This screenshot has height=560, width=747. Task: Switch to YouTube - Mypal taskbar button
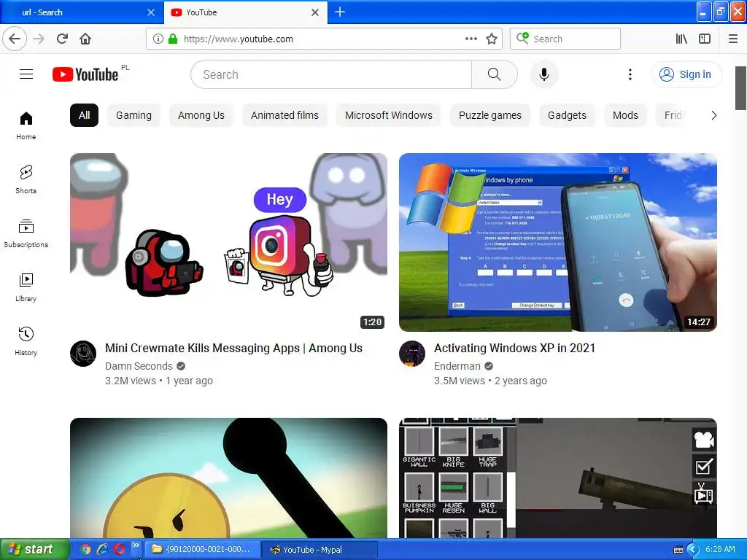[320, 550]
